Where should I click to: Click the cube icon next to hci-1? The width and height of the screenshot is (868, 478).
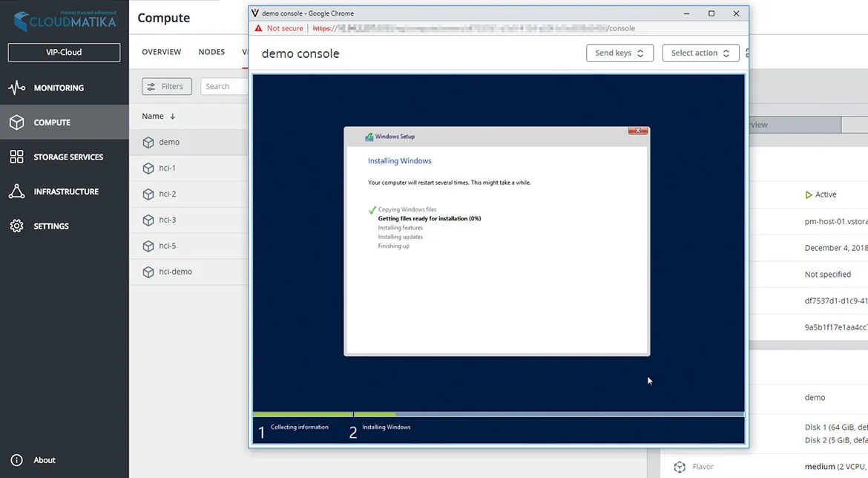tap(148, 168)
